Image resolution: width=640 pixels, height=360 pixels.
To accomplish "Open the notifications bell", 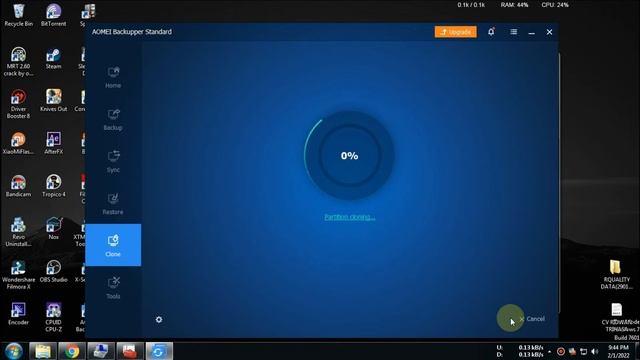I will click(491, 32).
